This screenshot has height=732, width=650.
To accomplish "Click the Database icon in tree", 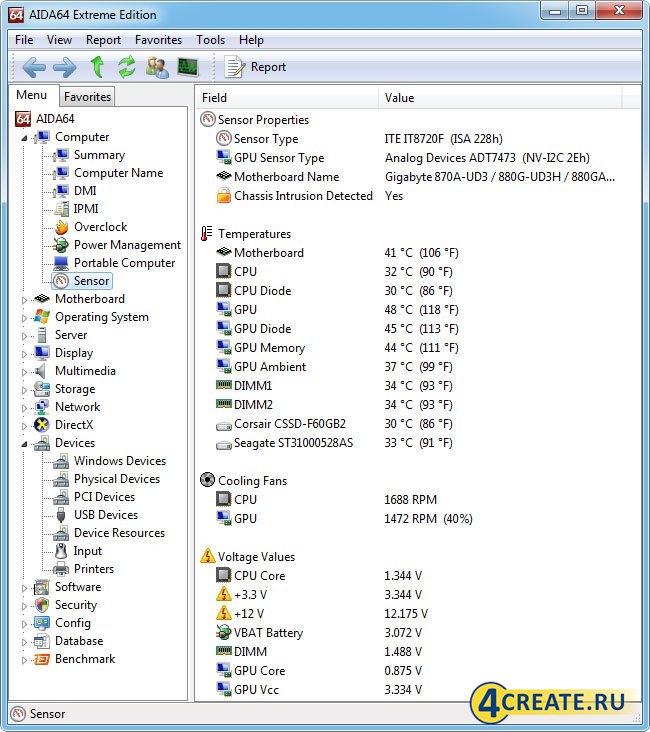I will tap(42, 641).
